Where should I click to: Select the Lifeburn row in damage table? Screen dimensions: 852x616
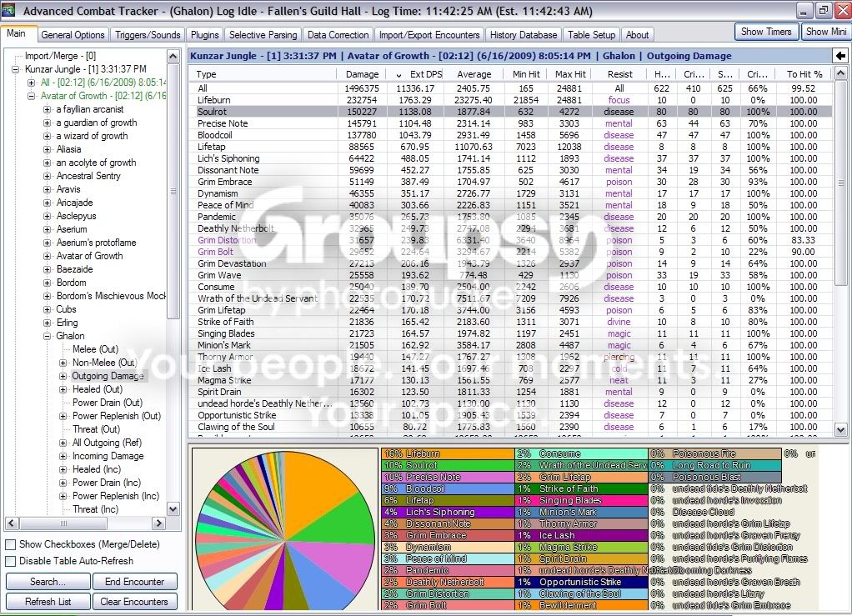(511, 101)
